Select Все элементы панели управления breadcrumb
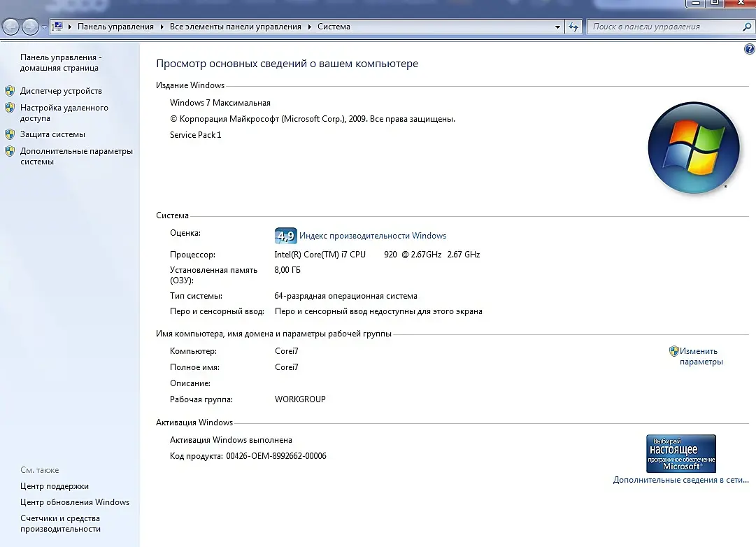 click(x=235, y=27)
